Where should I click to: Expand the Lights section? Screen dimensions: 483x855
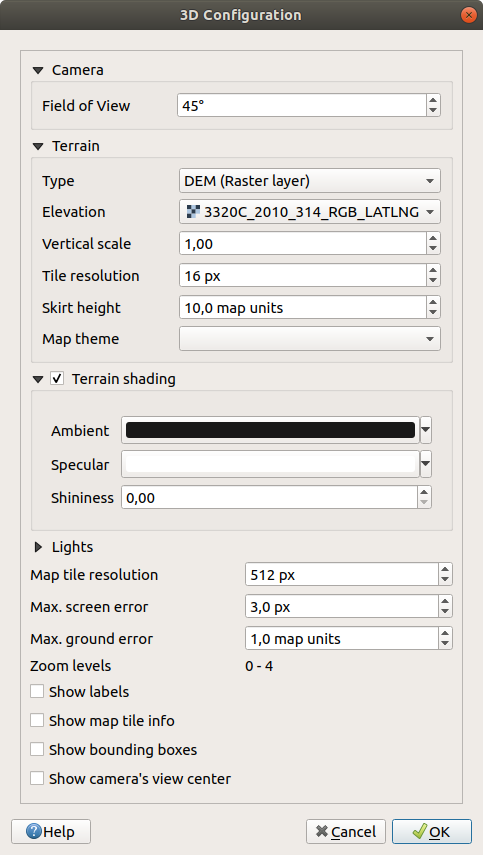click(38, 547)
